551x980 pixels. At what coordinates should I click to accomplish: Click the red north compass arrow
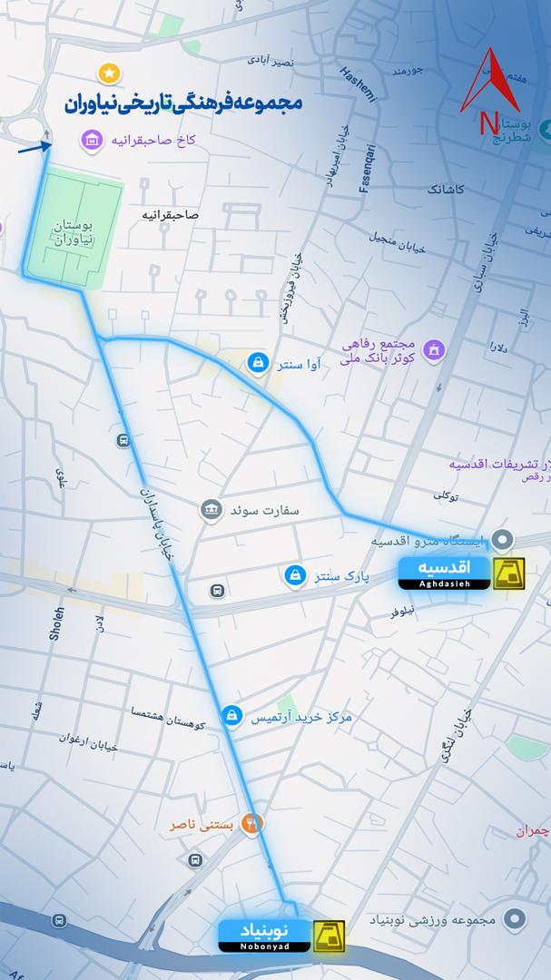[x=491, y=82]
